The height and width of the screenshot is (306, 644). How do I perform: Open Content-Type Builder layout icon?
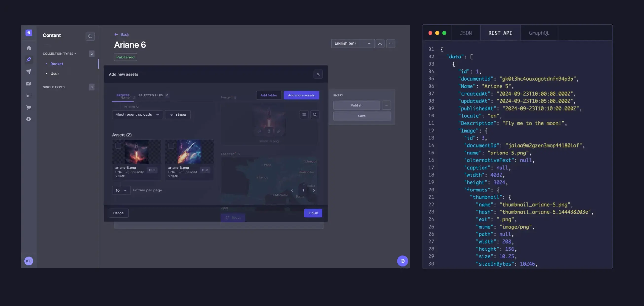coord(29,95)
